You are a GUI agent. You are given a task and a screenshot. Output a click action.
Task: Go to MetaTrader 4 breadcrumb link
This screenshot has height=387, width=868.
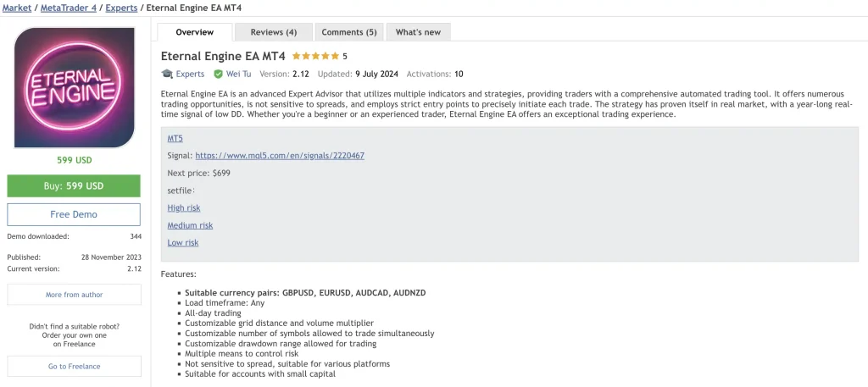click(x=69, y=8)
